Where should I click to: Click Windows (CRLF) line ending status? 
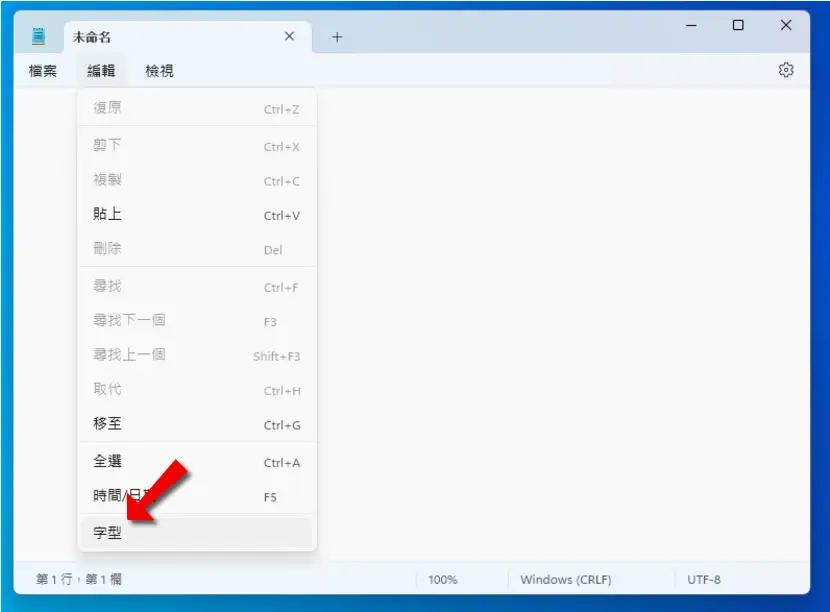pos(565,580)
